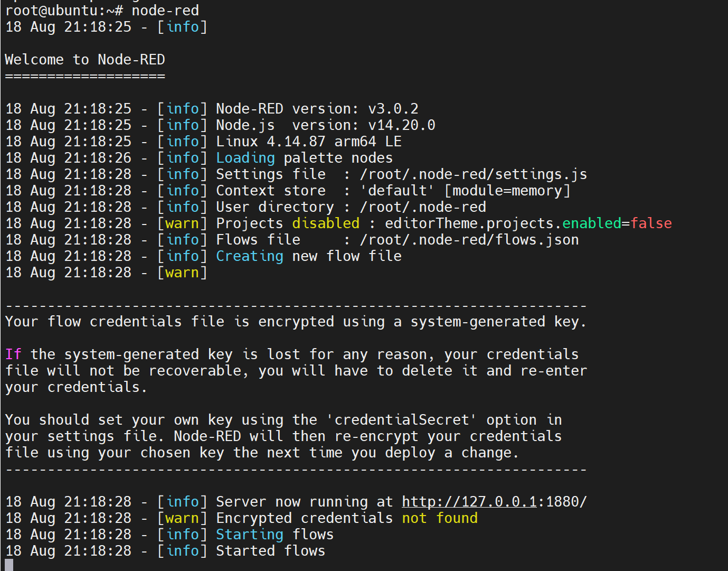This screenshot has height=571, width=728.
Task: Click the magenta 'If' word
Action: point(14,354)
